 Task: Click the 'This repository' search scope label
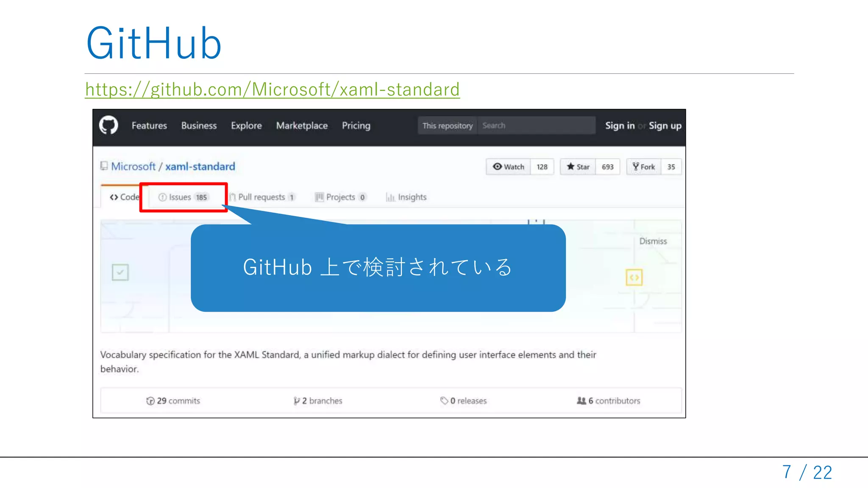pyautogui.click(x=448, y=125)
